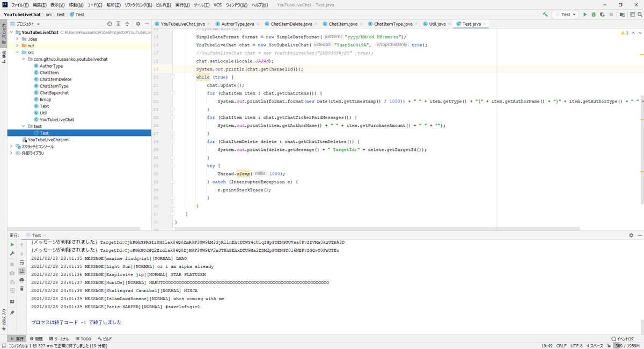
Task: Click the stop square in the run panel sidebar
Action: tap(12, 264)
